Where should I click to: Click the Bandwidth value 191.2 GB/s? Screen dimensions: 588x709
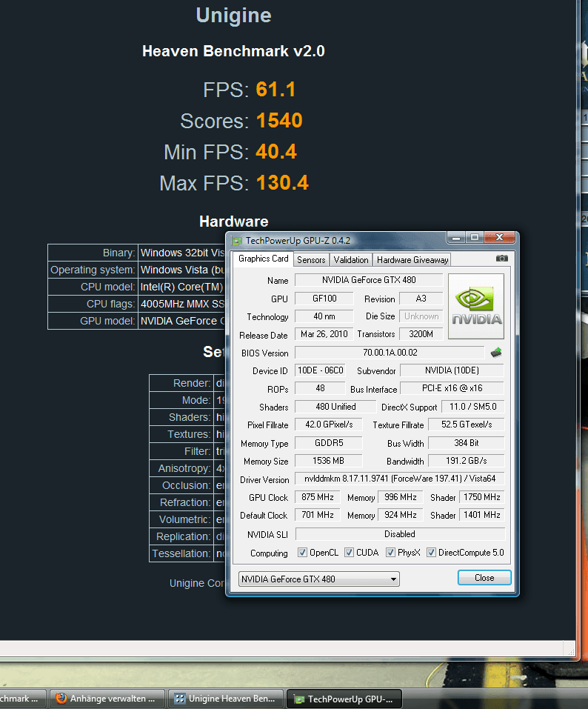[467, 461]
